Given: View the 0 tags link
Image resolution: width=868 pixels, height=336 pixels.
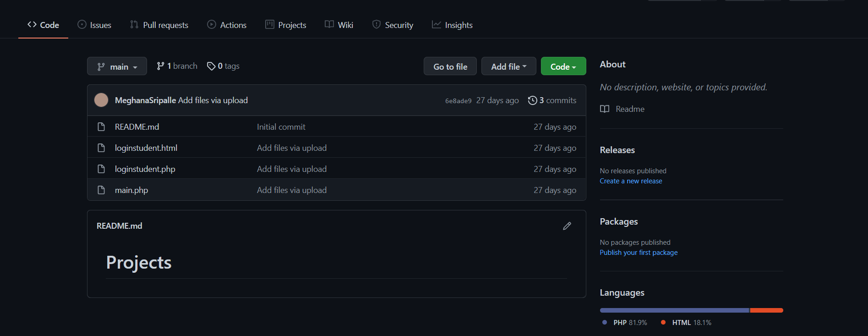Looking at the screenshot, I should pyautogui.click(x=223, y=66).
